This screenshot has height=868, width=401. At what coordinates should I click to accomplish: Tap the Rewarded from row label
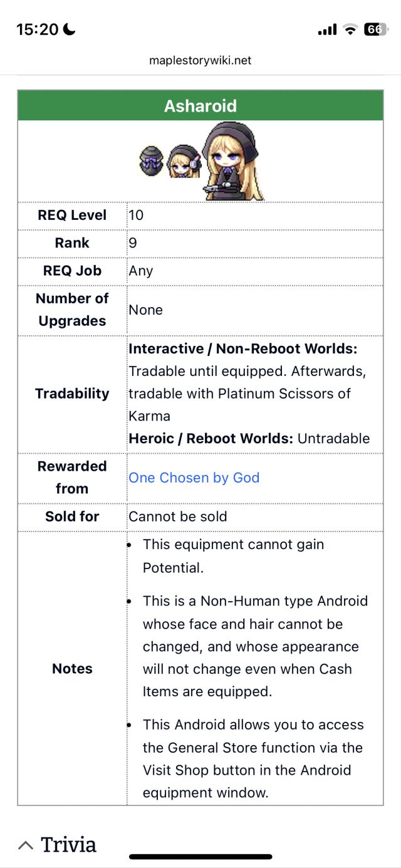pos(72,478)
